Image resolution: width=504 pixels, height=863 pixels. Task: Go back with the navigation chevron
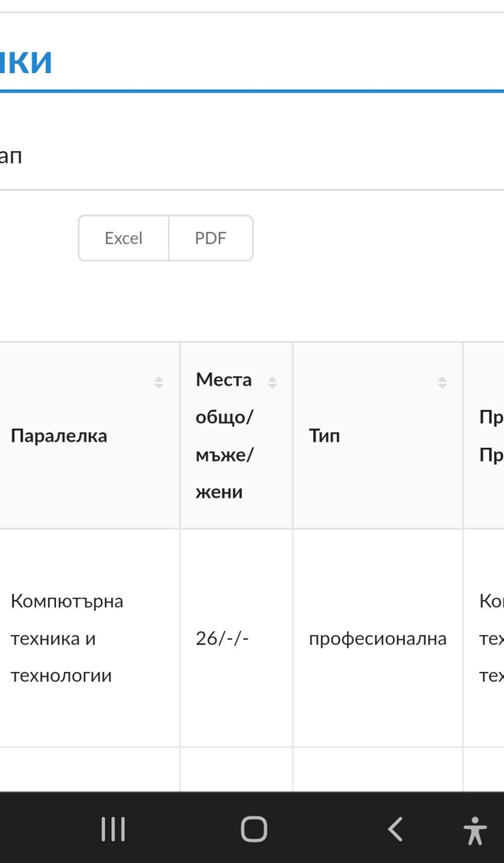point(395,829)
